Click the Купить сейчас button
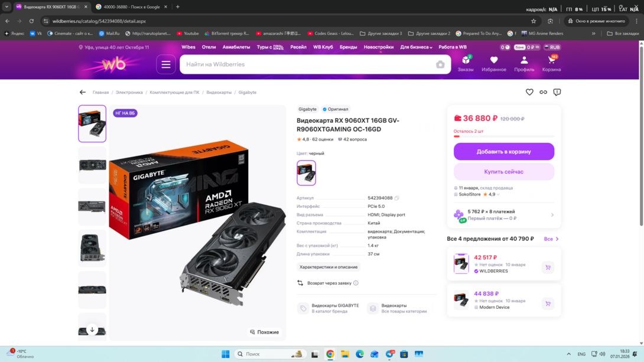This screenshot has width=644, height=362. 503,172
